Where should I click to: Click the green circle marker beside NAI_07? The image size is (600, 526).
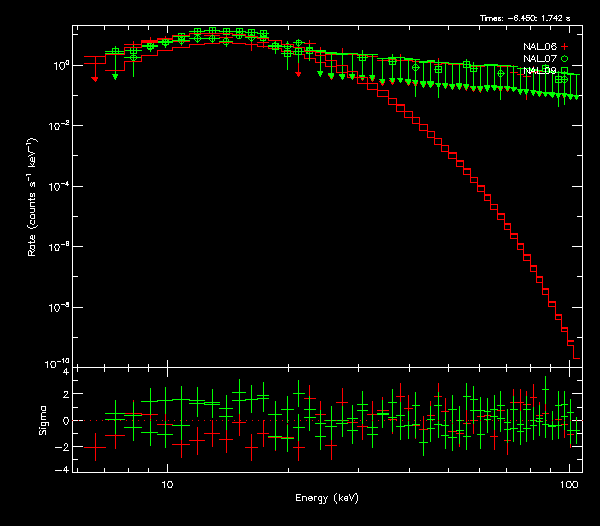[564, 59]
